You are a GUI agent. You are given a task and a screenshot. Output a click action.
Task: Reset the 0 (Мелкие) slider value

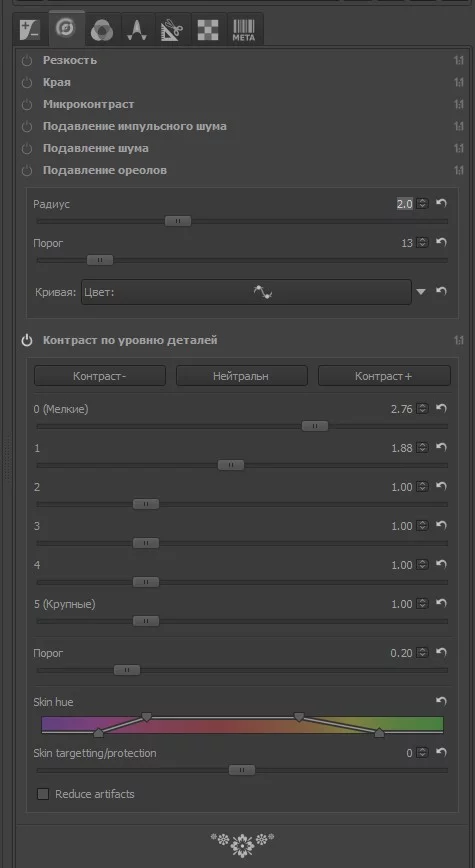point(441,409)
